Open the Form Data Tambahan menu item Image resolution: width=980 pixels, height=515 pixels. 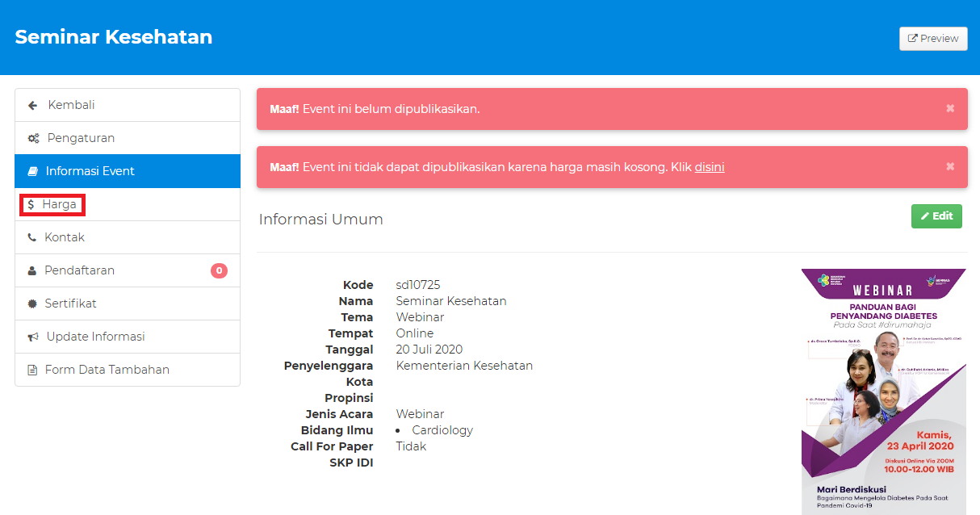(x=107, y=370)
